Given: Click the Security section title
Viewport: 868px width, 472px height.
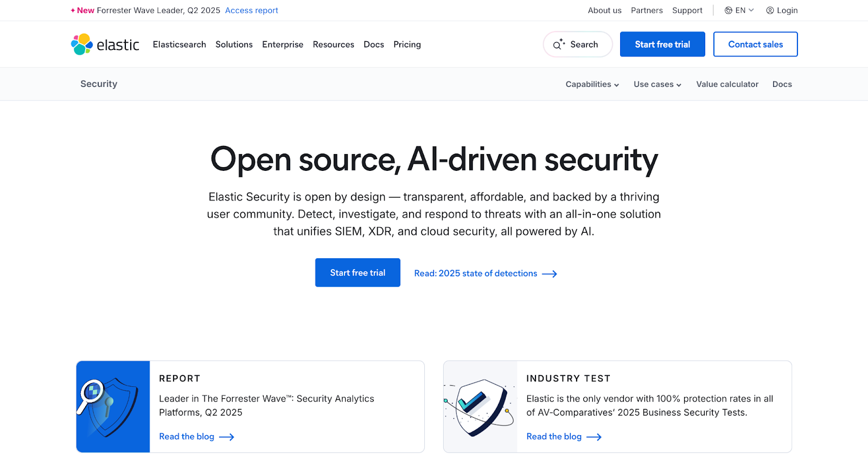Looking at the screenshot, I should point(99,84).
